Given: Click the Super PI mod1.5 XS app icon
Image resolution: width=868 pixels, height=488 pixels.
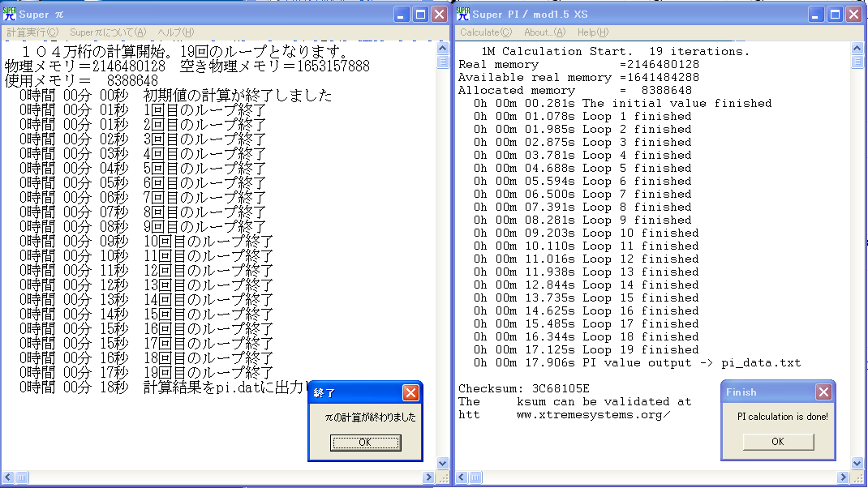Looking at the screenshot, I should (463, 13).
